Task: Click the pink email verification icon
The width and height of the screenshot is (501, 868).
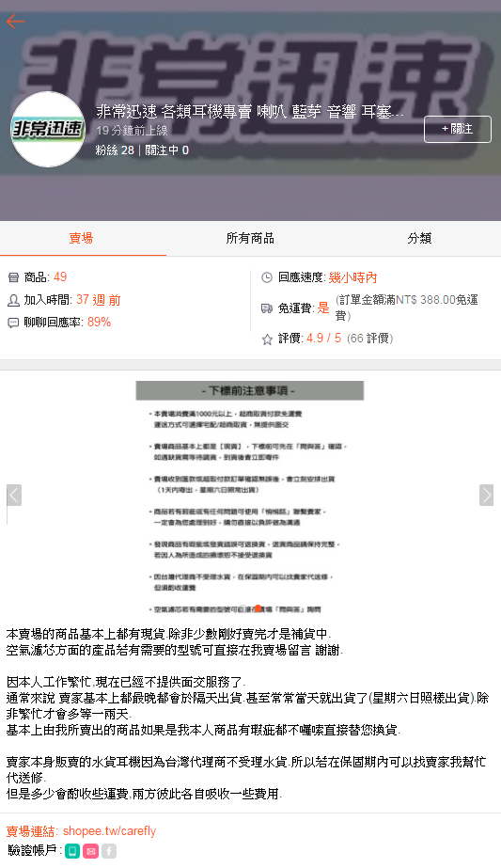Action: (91, 851)
